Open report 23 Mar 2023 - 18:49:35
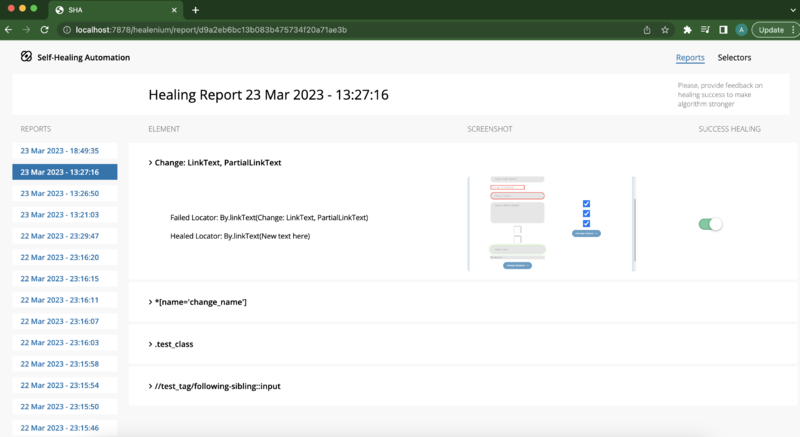 tap(65, 151)
